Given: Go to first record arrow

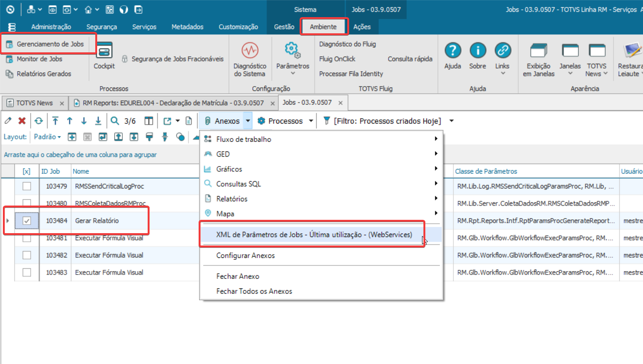Looking at the screenshot, I should (56, 121).
